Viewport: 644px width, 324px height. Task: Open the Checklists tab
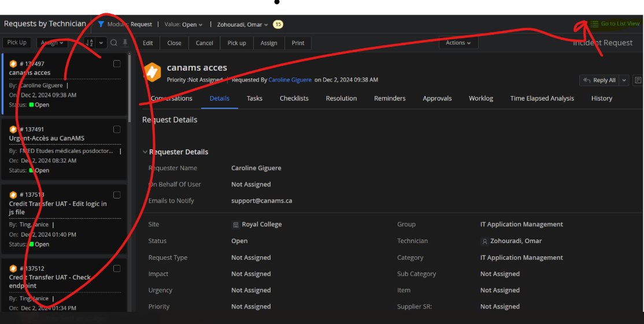click(294, 98)
